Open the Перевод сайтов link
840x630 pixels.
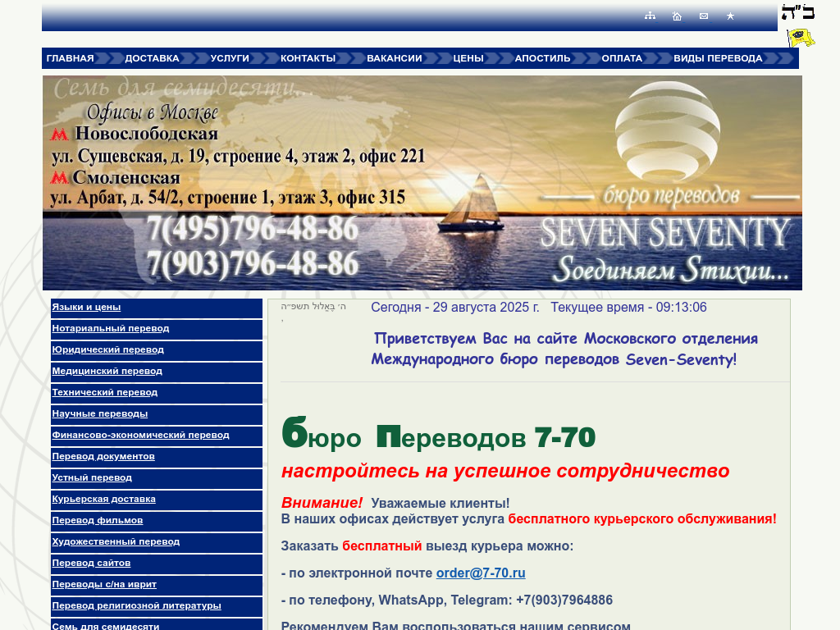[91, 564]
